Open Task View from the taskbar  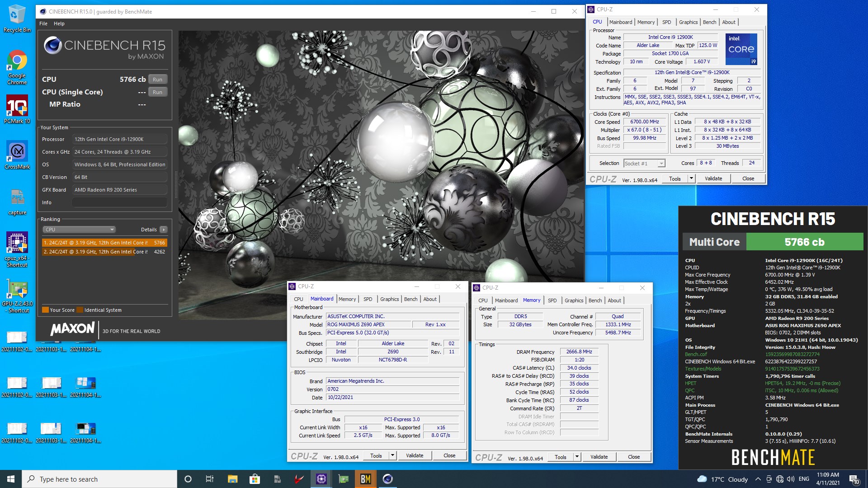209,479
